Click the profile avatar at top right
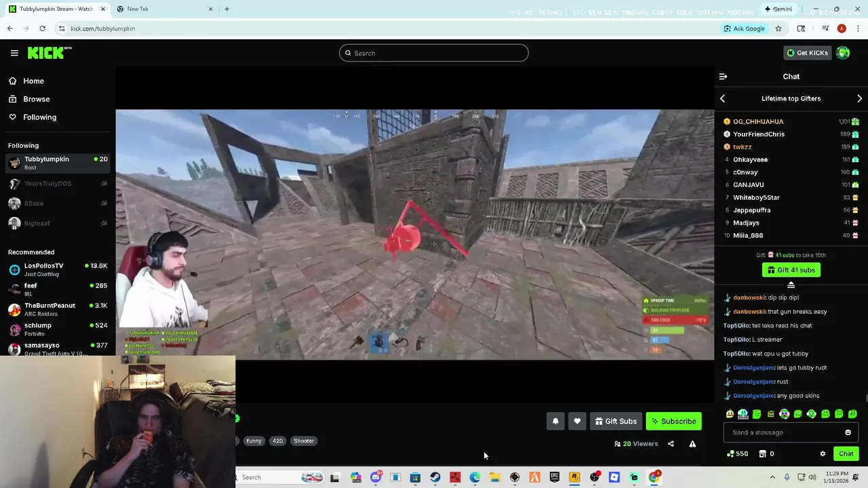The width and height of the screenshot is (868, 488). [843, 53]
